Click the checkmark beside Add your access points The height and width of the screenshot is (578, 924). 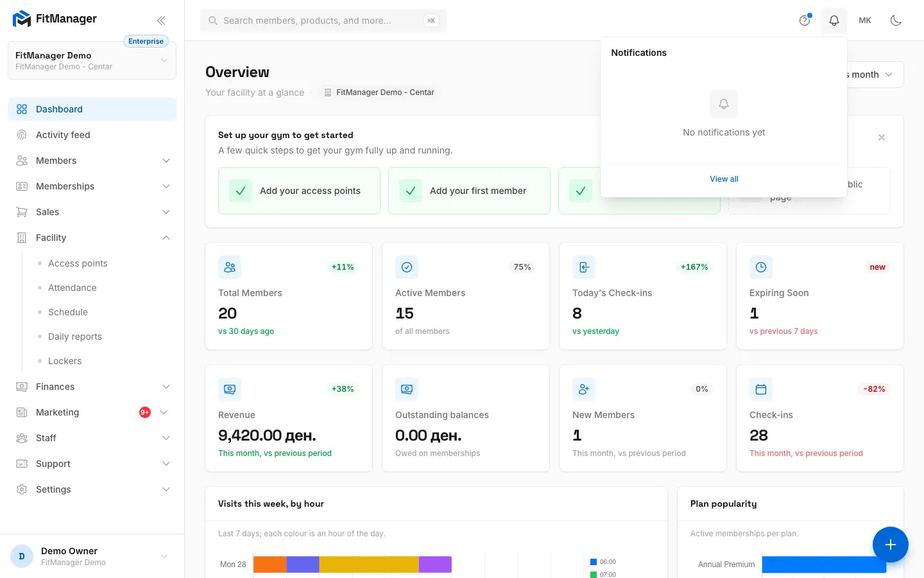tap(241, 191)
